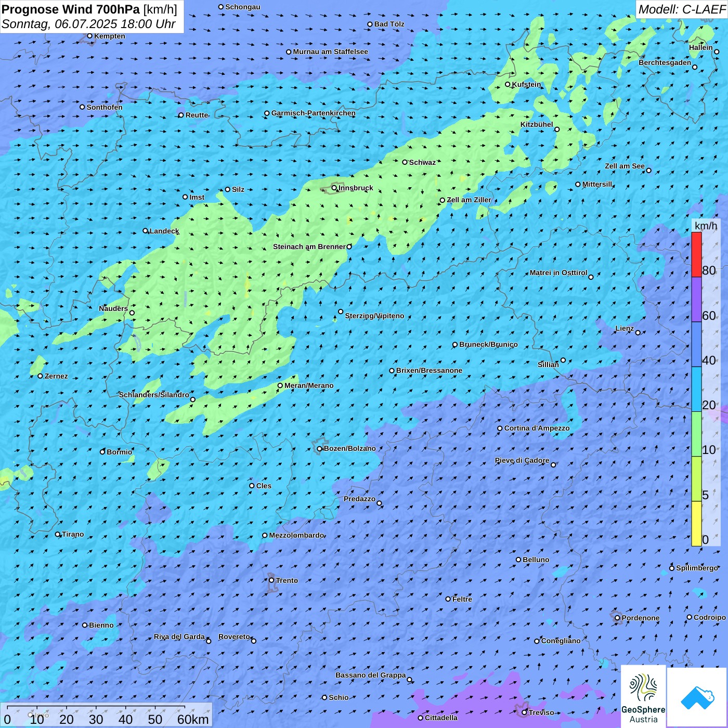Click the yellow 0 km/h legend swatch
Screen dimensions: 728x728
[x=696, y=524]
